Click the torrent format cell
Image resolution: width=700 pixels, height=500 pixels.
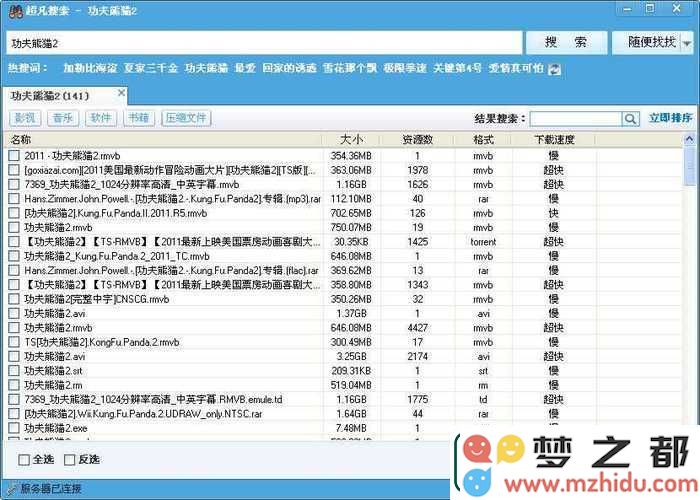(483, 242)
